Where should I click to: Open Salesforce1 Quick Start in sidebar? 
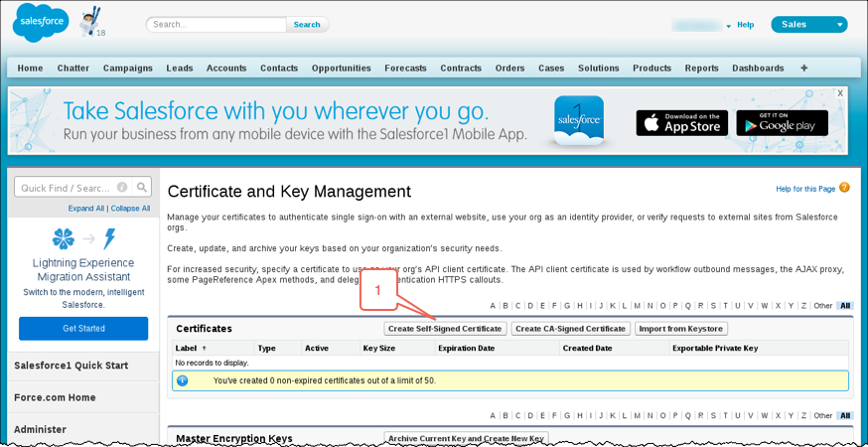click(71, 366)
